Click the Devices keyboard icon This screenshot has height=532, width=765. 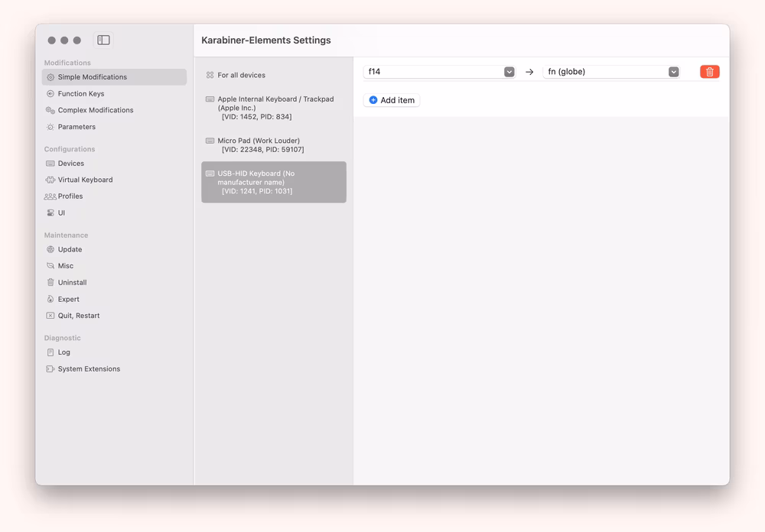pyautogui.click(x=50, y=164)
